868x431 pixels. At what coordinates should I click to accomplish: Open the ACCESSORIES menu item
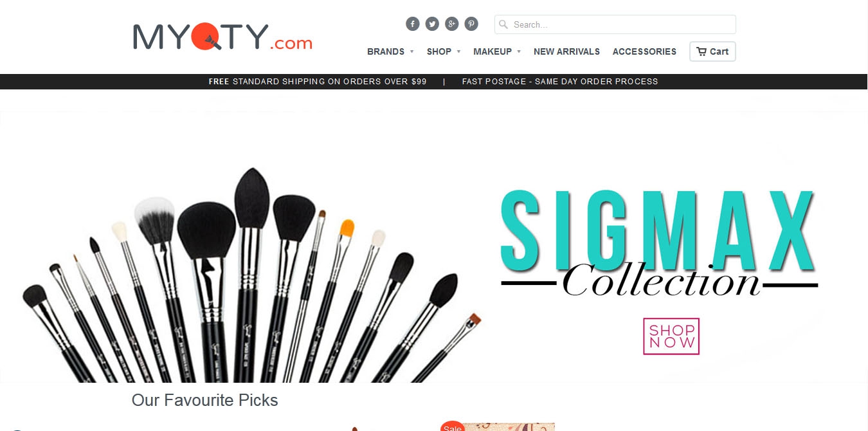point(644,51)
